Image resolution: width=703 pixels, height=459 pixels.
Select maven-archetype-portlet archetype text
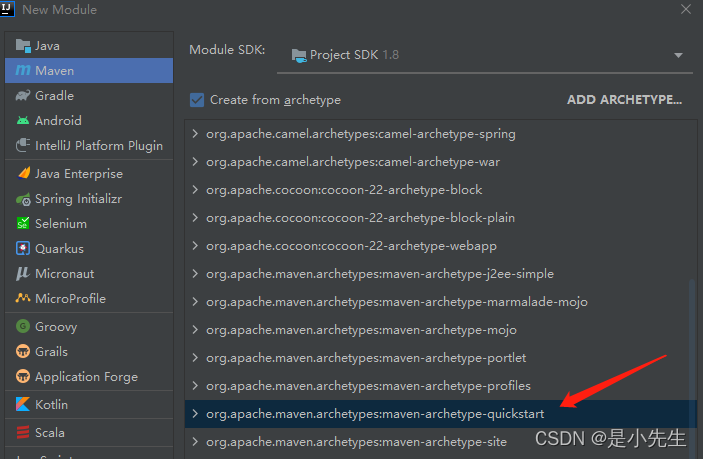(366, 358)
